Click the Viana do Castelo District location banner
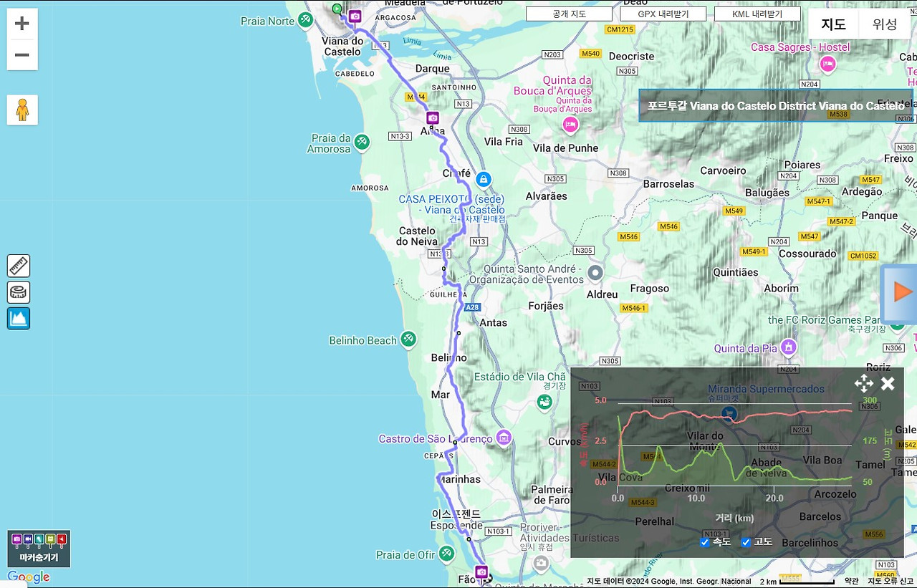Viewport: 917px width, 588px height. pos(776,105)
